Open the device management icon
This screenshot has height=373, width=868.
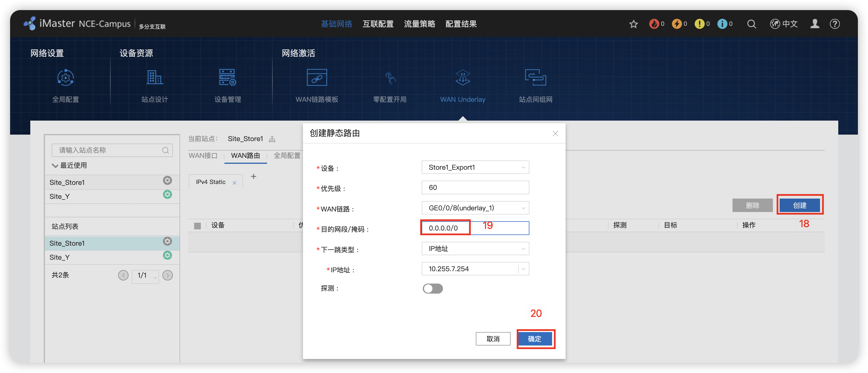228,77
